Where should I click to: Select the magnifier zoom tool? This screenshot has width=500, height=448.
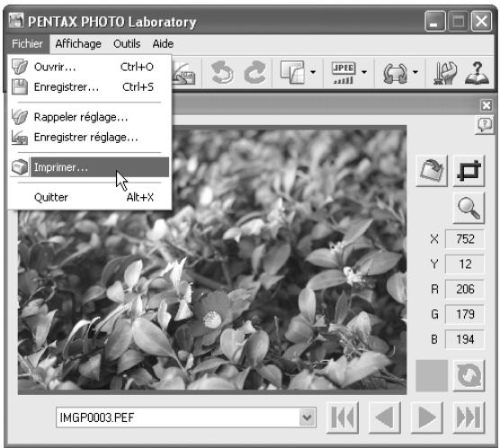coord(469,208)
